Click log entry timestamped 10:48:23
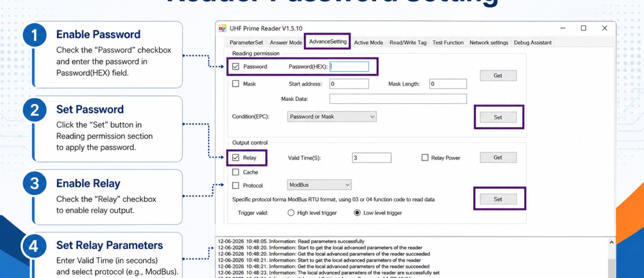The height and width of the screenshot is (278, 644). pos(329,273)
